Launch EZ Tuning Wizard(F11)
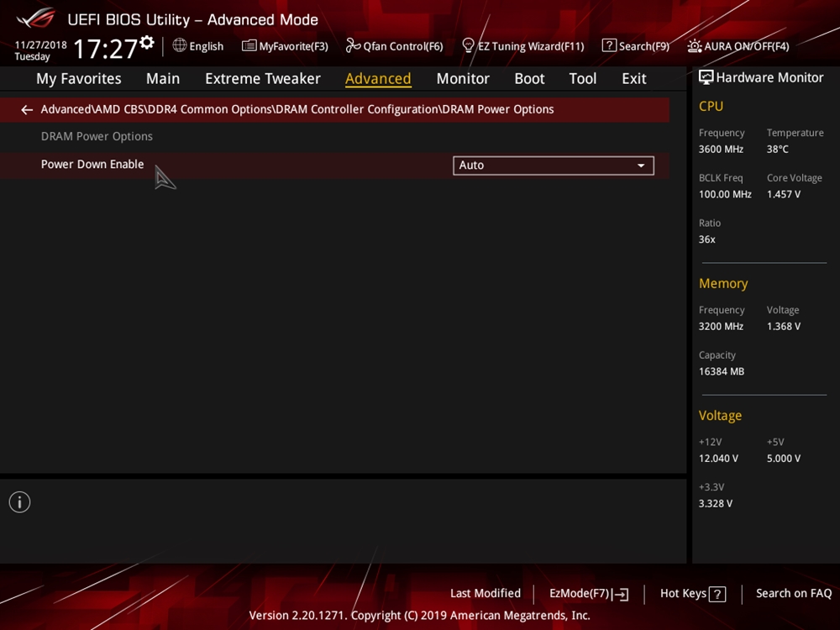The image size is (840, 630). pyautogui.click(x=522, y=46)
